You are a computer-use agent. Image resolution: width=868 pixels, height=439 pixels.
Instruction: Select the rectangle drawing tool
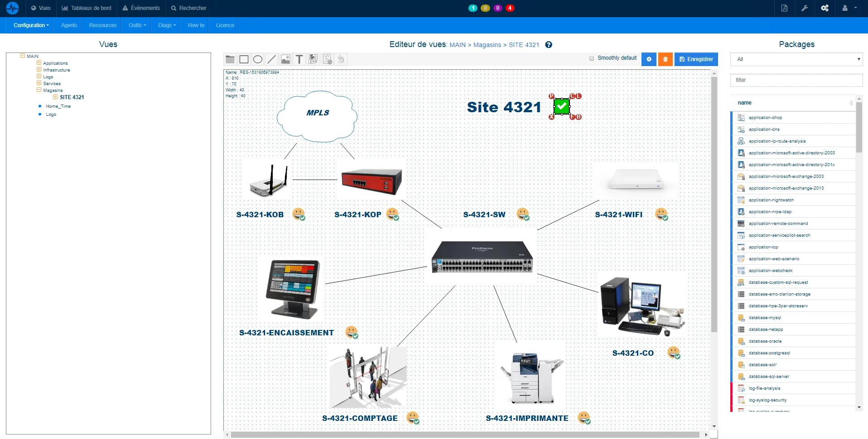click(244, 59)
